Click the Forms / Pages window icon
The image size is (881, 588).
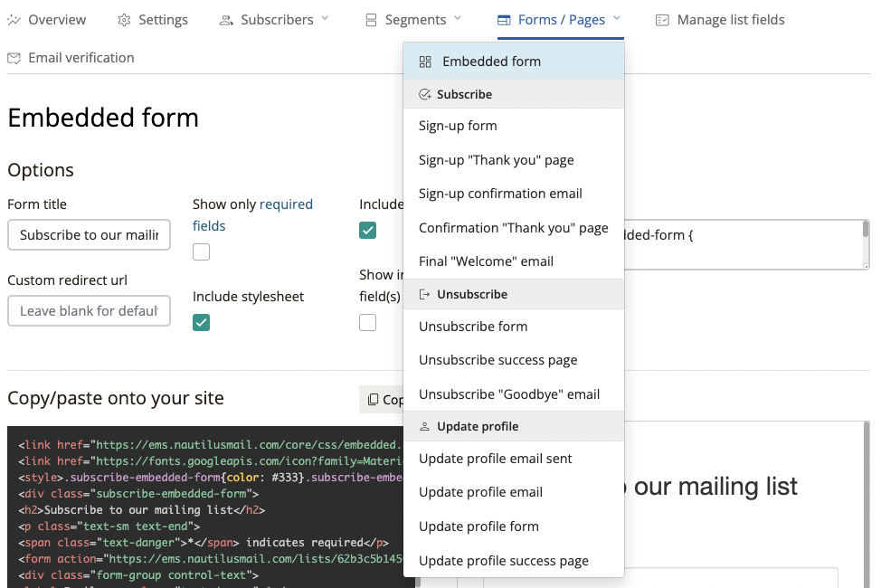coord(505,20)
